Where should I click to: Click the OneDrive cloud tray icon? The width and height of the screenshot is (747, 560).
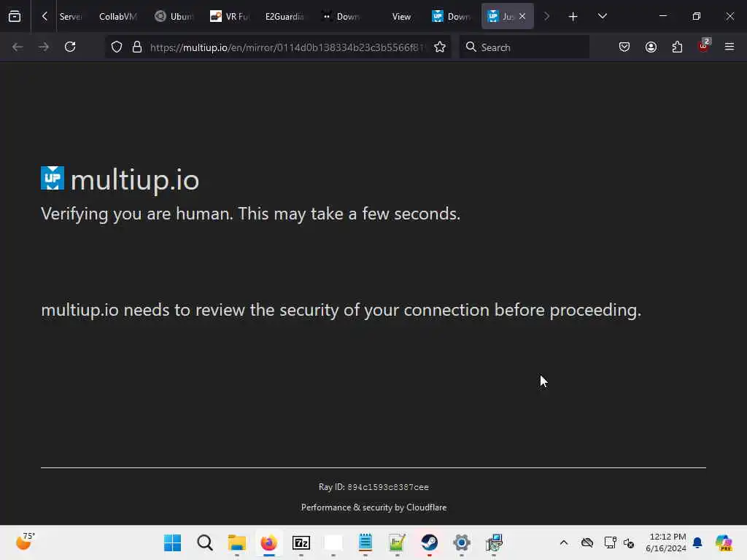[x=587, y=542]
